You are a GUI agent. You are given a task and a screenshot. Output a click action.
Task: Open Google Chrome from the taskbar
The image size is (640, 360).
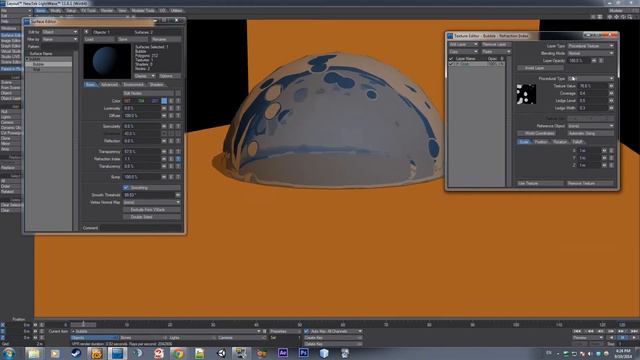(x=178, y=353)
